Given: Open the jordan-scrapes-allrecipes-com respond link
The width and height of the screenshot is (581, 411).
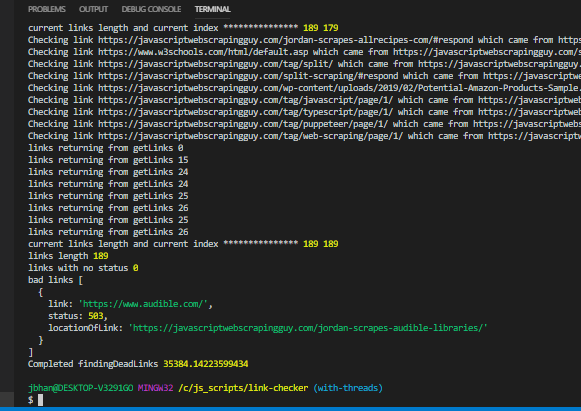Looking at the screenshot, I should pyautogui.click(x=285, y=40).
